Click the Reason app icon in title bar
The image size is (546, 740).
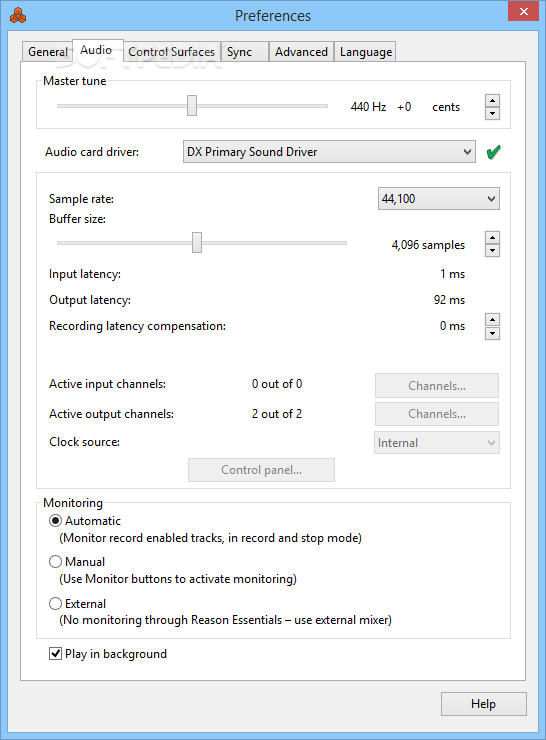point(18,16)
